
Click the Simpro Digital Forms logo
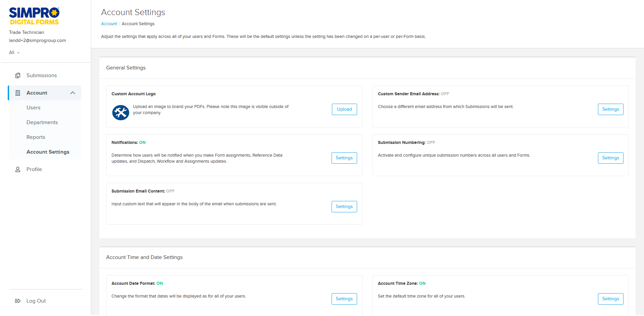pos(34,16)
